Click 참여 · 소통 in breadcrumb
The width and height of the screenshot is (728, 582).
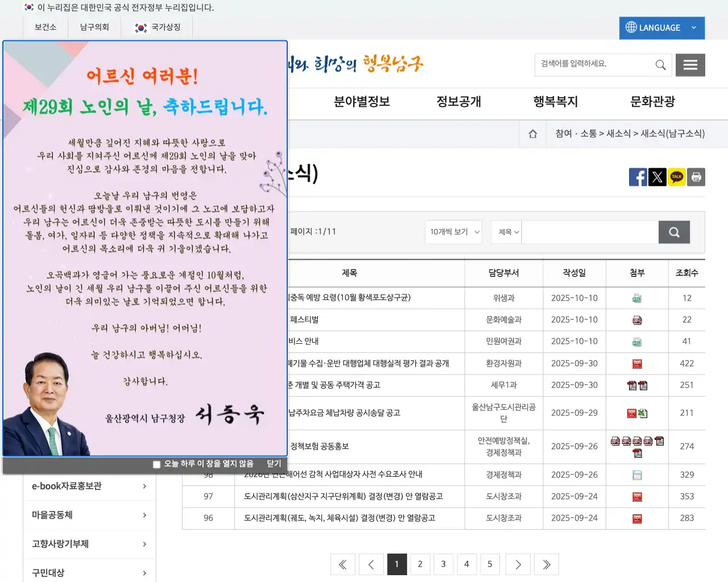click(x=576, y=134)
